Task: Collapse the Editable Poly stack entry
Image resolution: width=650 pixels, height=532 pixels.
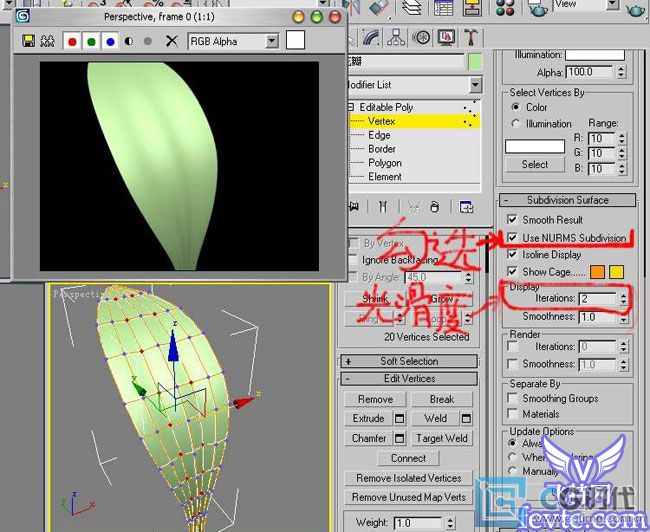Action: (351, 107)
